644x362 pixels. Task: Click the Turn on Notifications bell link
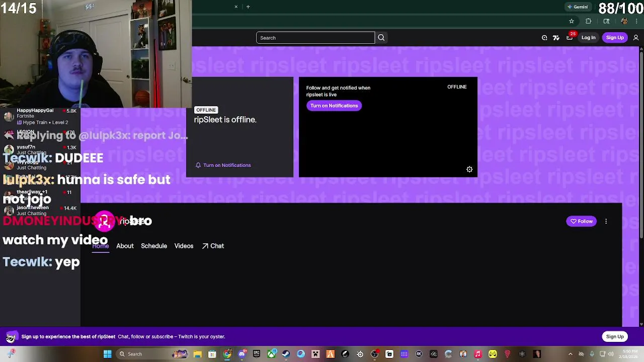click(223, 165)
